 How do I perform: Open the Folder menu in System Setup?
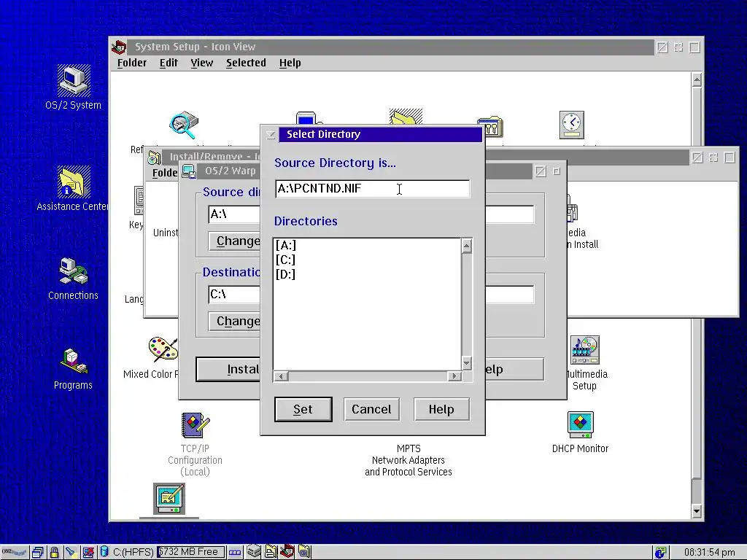(x=132, y=63)
